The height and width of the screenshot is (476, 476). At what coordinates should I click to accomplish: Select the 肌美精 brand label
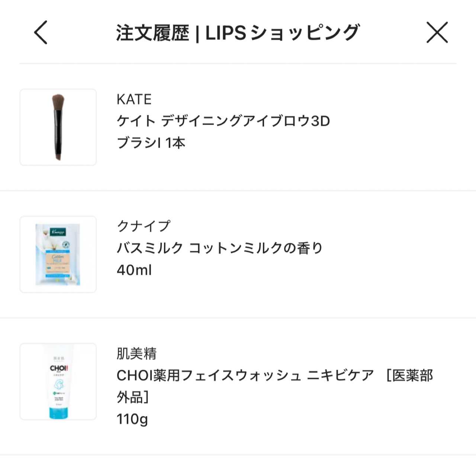point(136,353)
